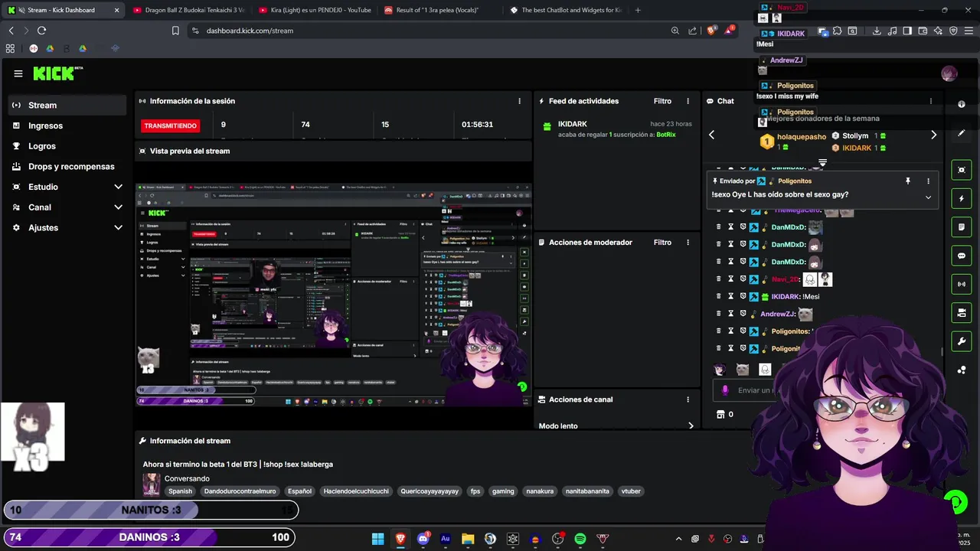Collapse the weekly top donors bar
This screenshot has width=980, height=551.
[x=822, y=162]
